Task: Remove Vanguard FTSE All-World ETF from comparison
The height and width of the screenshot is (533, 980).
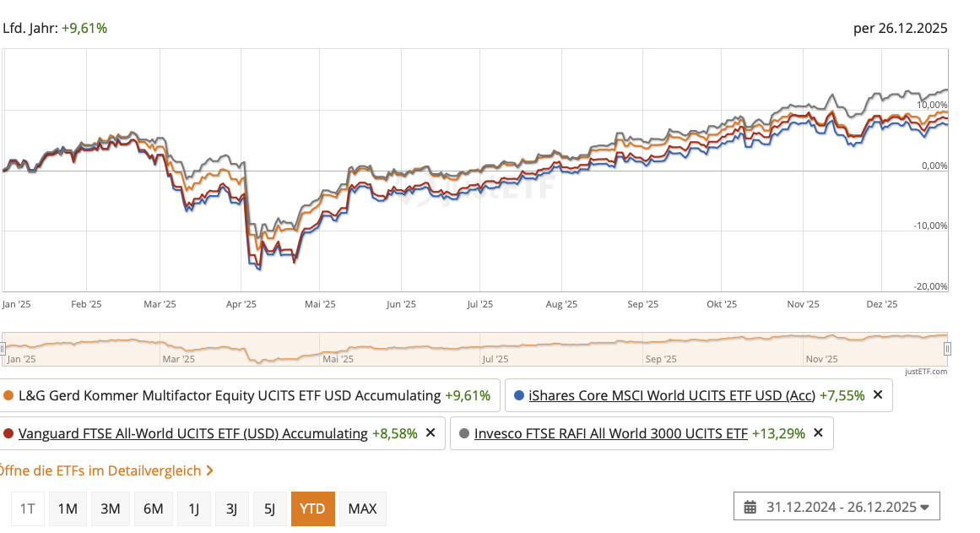Action: click(430, 433)
